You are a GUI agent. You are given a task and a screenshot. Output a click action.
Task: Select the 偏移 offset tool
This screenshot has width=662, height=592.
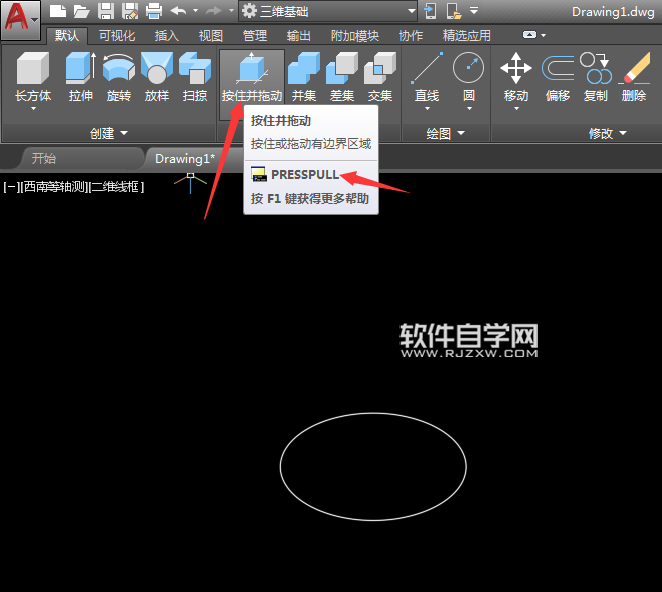click(x=558, y=77)
